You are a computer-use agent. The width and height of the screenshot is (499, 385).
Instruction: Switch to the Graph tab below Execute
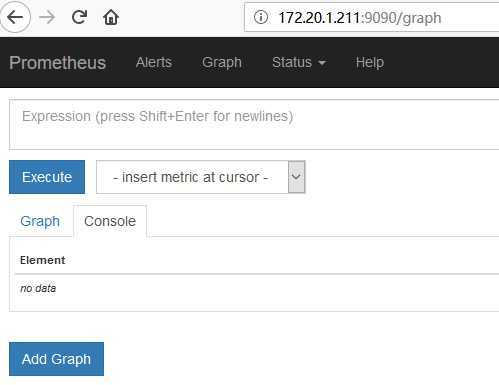(40, 221)
